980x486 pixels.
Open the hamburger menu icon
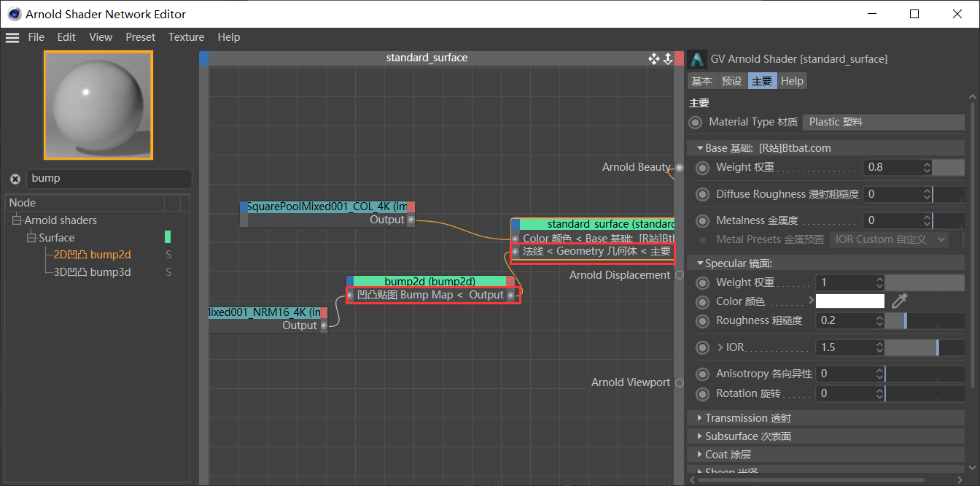pyautogui.click(x=12, y=37)
